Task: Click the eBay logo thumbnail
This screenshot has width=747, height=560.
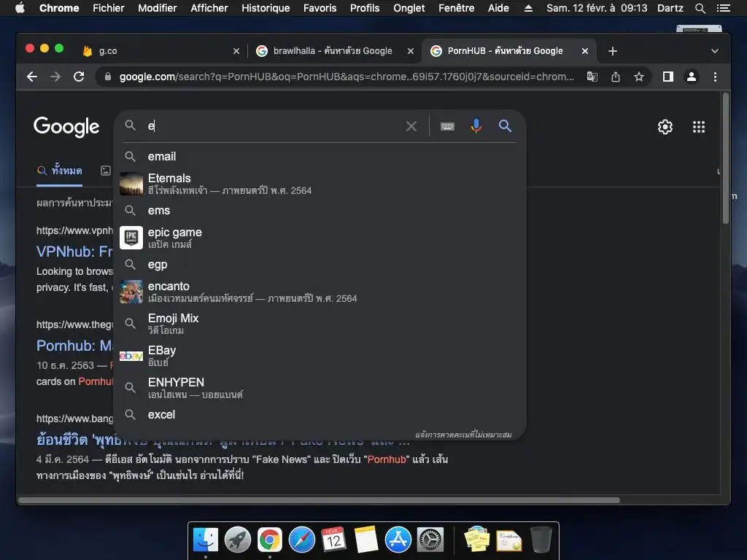Action: point(131,356)
